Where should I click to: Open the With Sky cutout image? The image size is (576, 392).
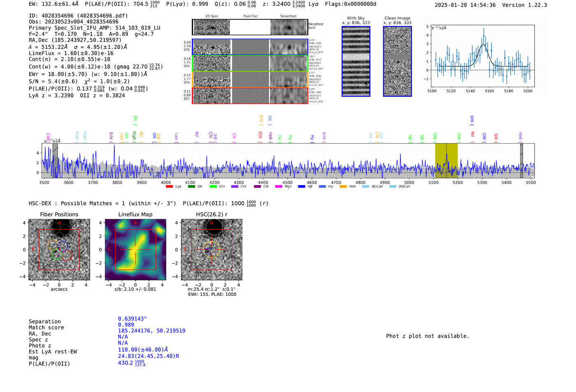pyautogui.click(x=356, y=61)
